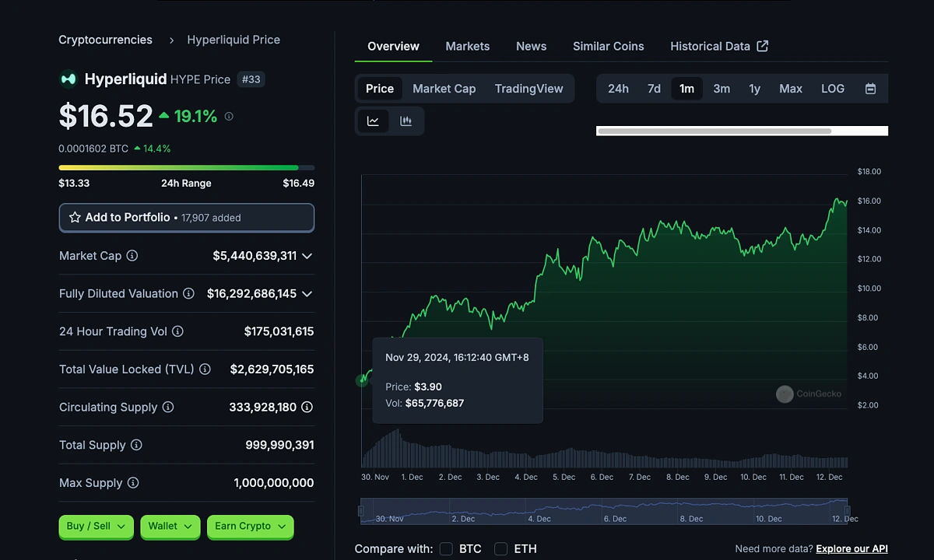Screen dimensions: 934x560
Task: Click the Total Supply info icon
Action: (x=136, y=445)
